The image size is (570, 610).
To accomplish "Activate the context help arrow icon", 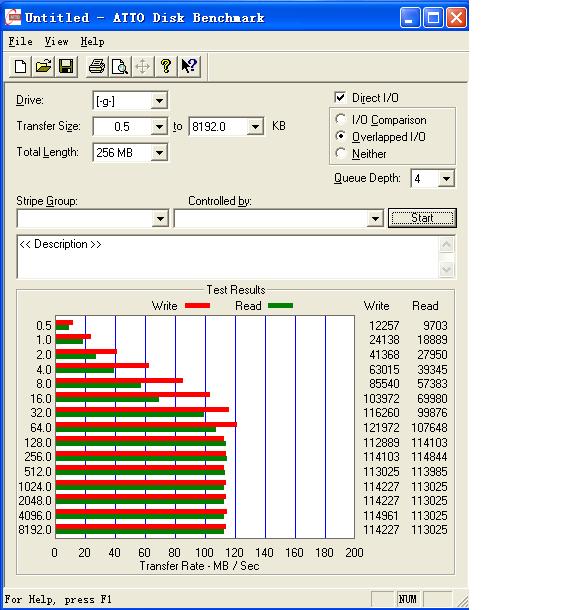I will click(189, 67).
